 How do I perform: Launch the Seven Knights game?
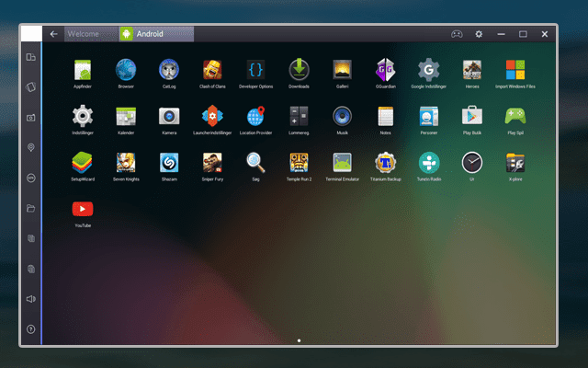pos(126,163)
